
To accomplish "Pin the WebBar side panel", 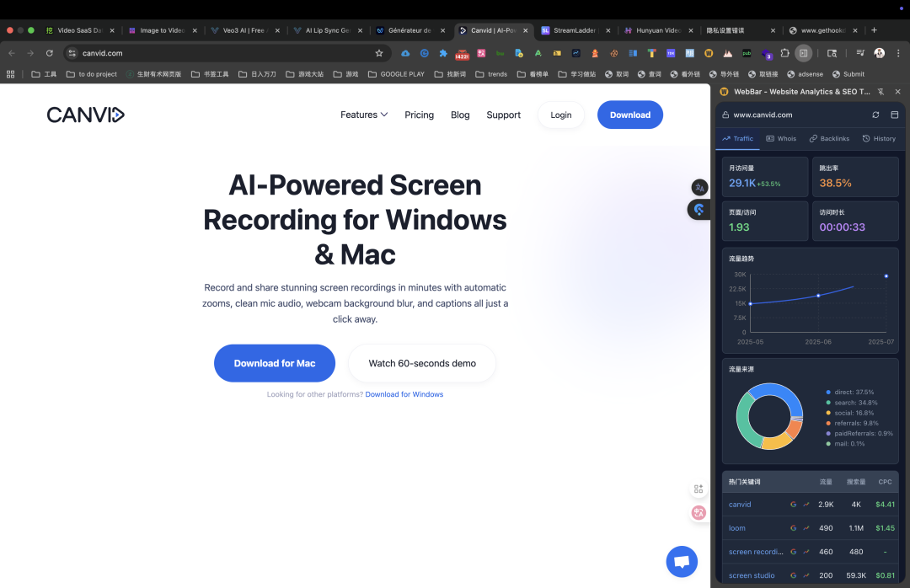I will [x=881, y=92].
